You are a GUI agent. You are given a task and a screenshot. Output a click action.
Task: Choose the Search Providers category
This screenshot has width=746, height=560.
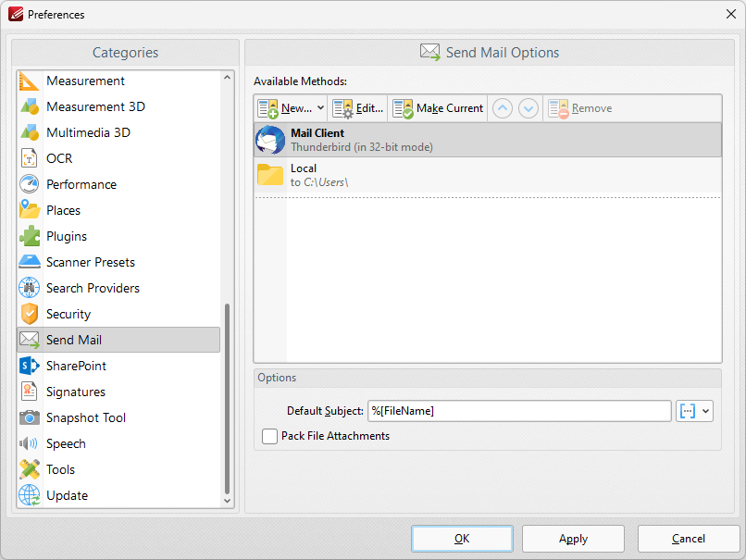click(118, 288)
